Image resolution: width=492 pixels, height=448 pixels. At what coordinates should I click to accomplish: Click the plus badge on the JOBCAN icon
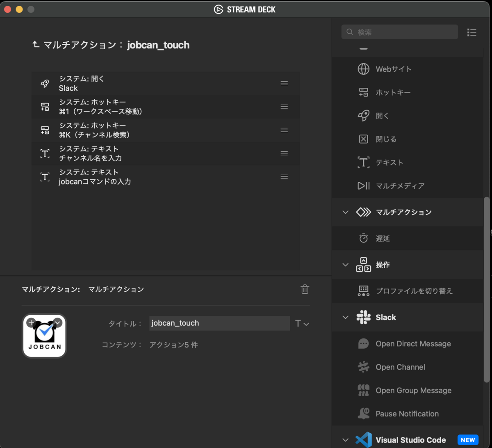[31, 323]
